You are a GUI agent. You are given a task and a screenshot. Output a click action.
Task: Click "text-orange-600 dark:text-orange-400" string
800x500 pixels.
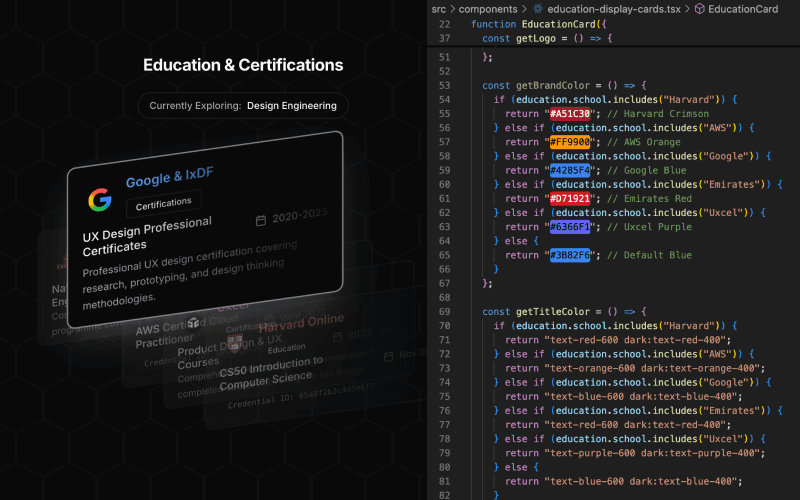[652, 368]
